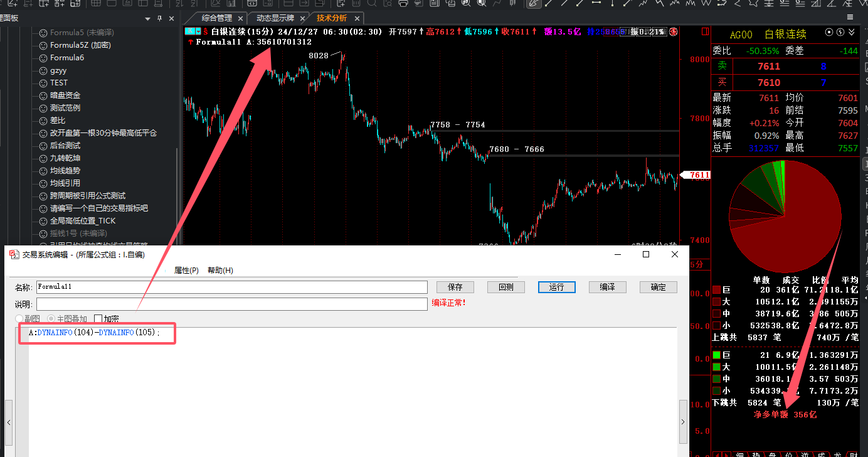
Task: Click the right-pointing scroll arrow beside editor
Action: (683, 422)
